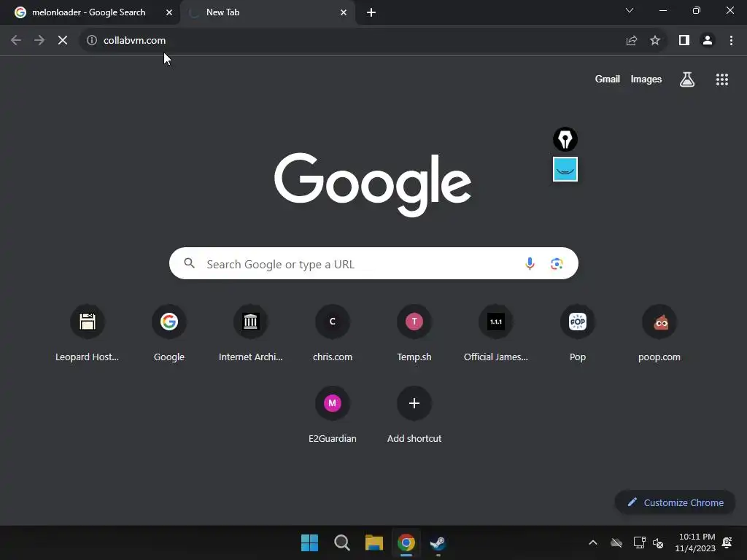
Task: Open the Gmail link
Action: (x=608, y=79)
